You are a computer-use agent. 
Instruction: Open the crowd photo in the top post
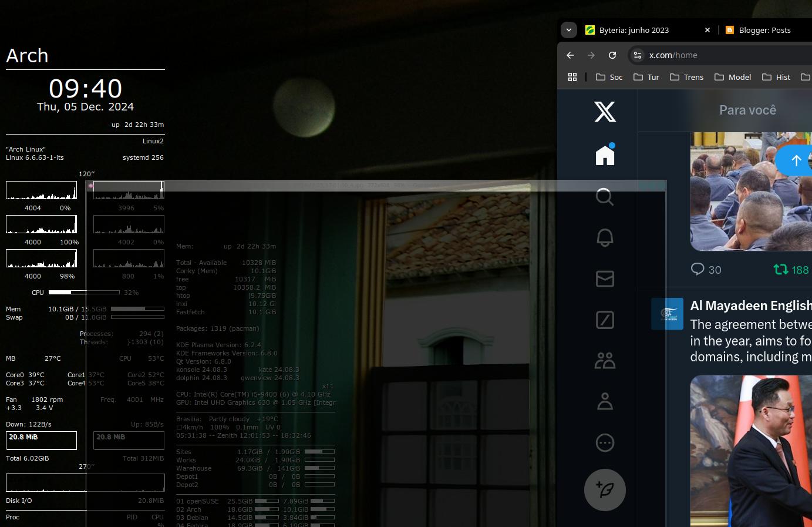(751, 192)
